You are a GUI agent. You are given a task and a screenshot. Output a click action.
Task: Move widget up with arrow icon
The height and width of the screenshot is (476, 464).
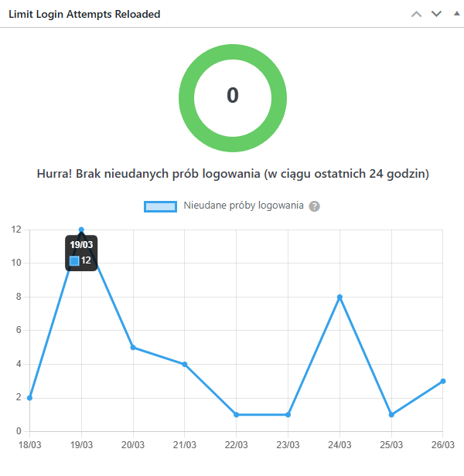click(417, 14)
